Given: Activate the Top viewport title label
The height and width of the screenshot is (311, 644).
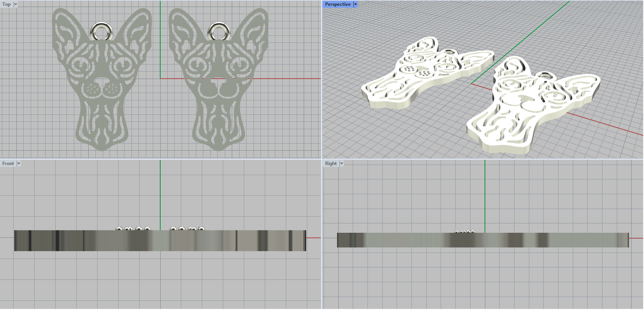Looking at the screenshot, I should click(x=6, y=4).
